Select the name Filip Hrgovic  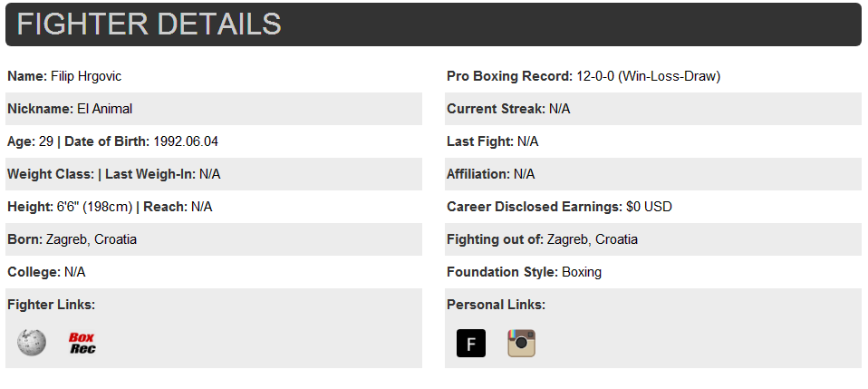click(x=86, y=76)
